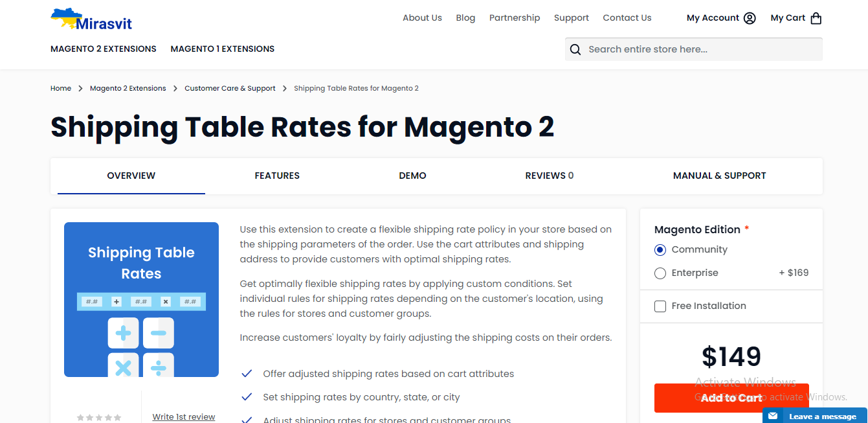This screenshot has width=868, height=423.
Task: Click Add to Cart
Action: point(731,398)
